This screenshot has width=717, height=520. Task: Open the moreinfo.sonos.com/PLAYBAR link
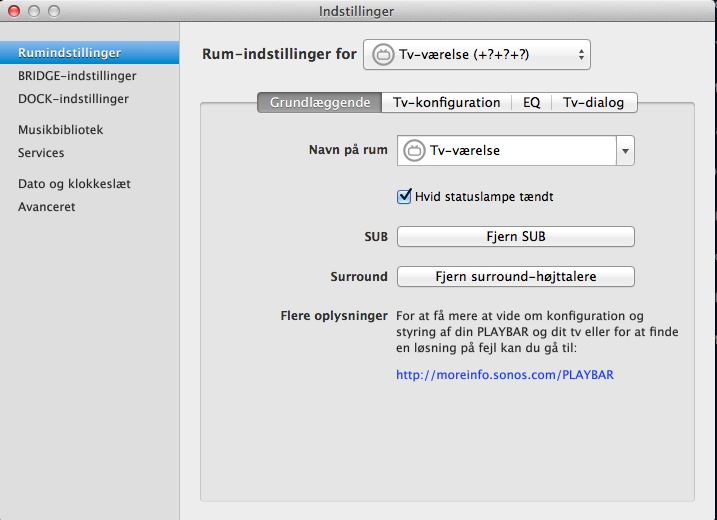point(504,375)
